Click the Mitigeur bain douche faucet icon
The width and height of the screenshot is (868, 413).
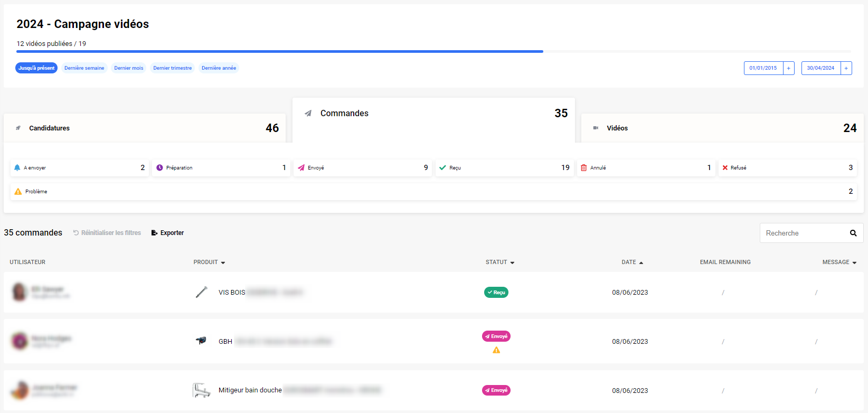click(201, 390)
